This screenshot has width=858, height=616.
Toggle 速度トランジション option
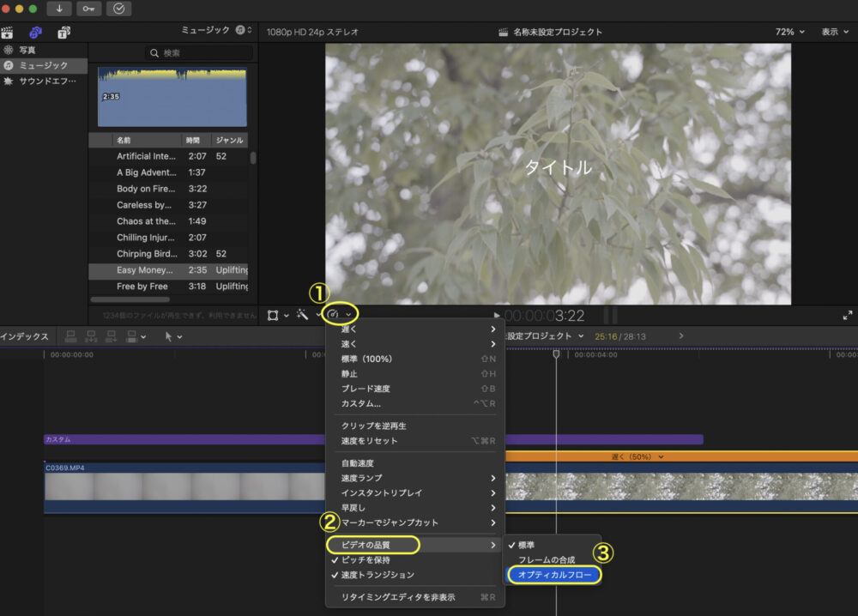(378, 575)
